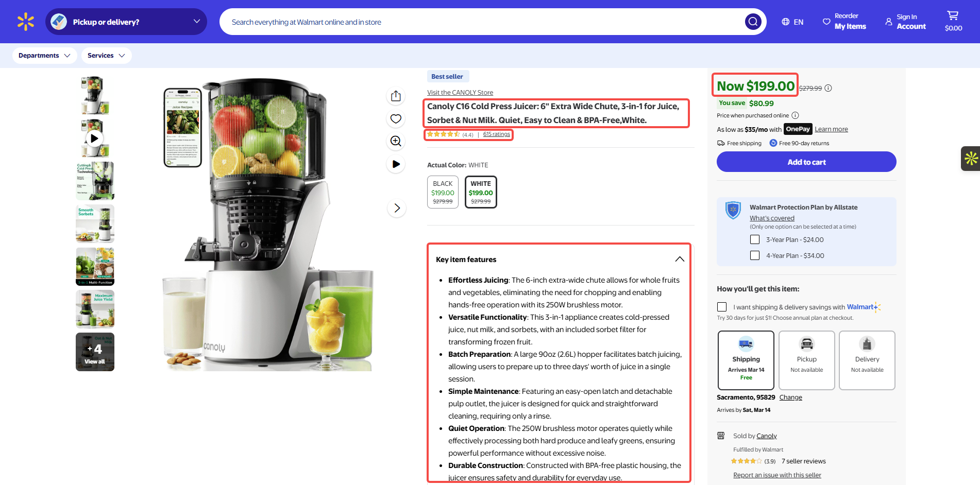980x485 pixels.
Task: Select the Delivery fulfillment option
Action: [x=867, y=360]
